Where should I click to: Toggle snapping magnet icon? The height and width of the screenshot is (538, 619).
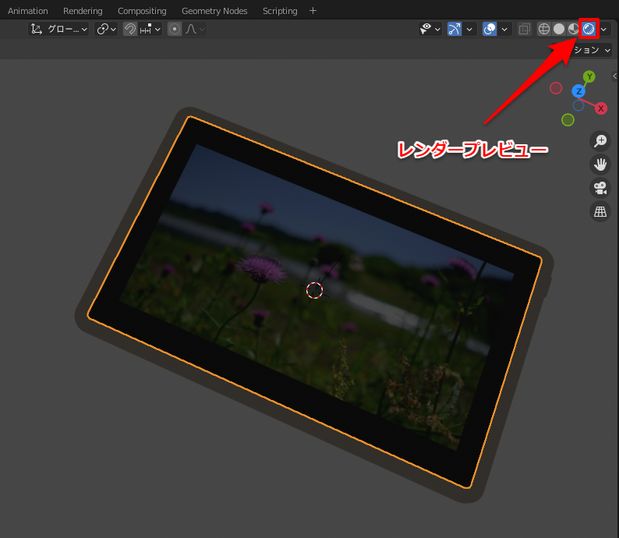pos(130,29)
